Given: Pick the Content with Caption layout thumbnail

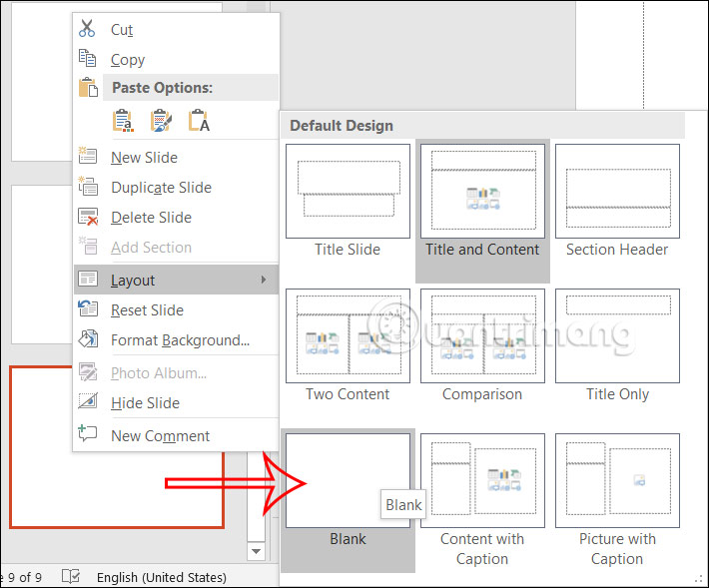Looking at the screenshot, I should pyautogui.click(x=482, y=480).
